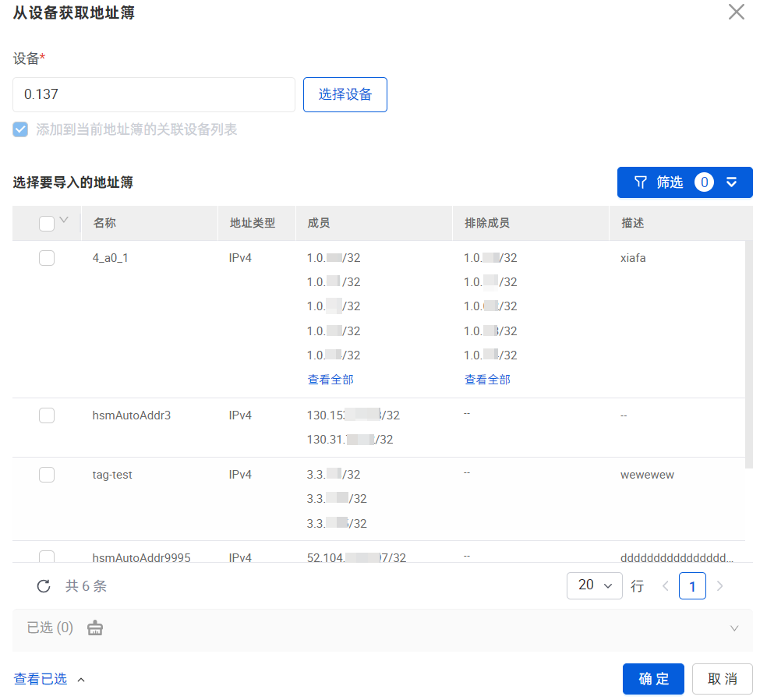This screenshot has height=700, width=767.
Task: Click the 设备 input field
Action: pos(154,94)
